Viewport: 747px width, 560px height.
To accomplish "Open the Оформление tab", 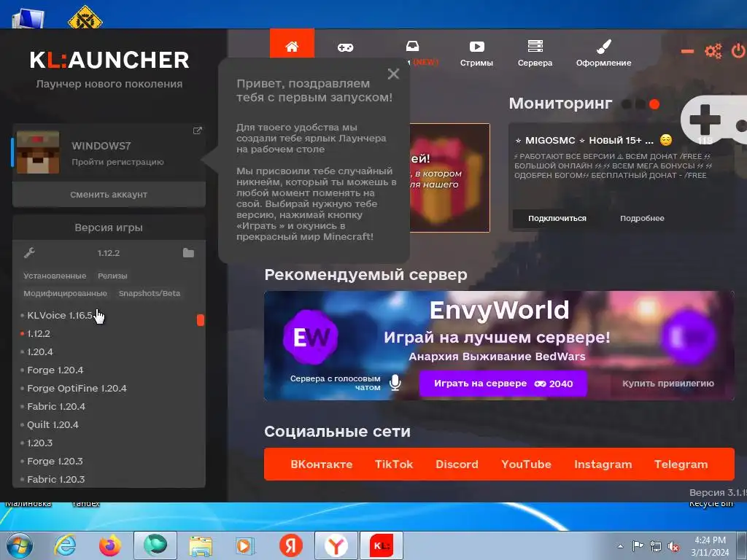I will pos(603,52).
